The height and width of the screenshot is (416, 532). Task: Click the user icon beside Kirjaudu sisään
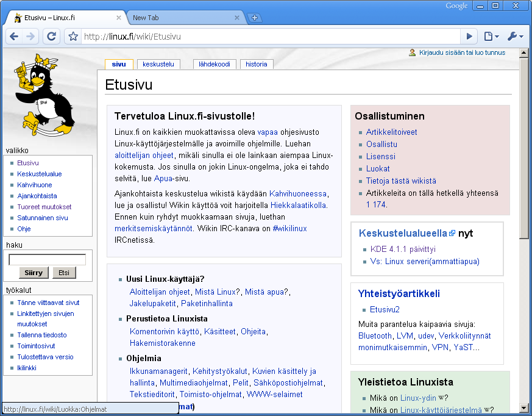[413, 52]
